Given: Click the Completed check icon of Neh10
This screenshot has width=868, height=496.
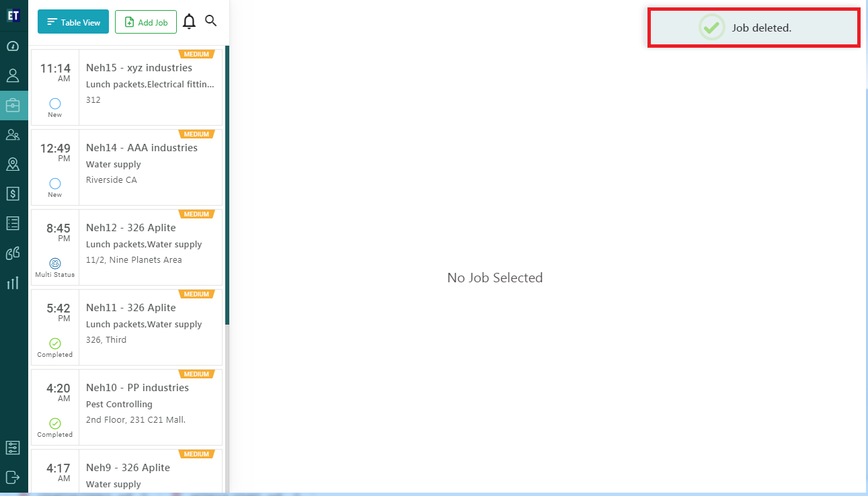Looking at the screenshot, I should 55,423.
